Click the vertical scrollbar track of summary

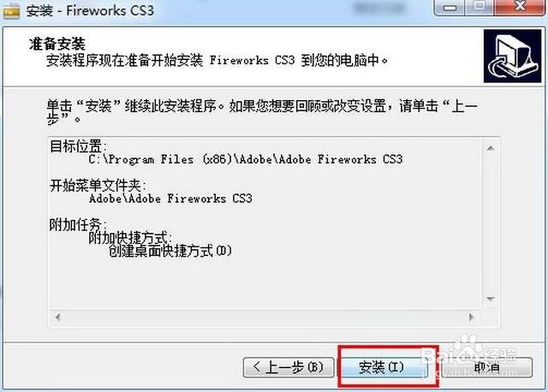(491, 223)
